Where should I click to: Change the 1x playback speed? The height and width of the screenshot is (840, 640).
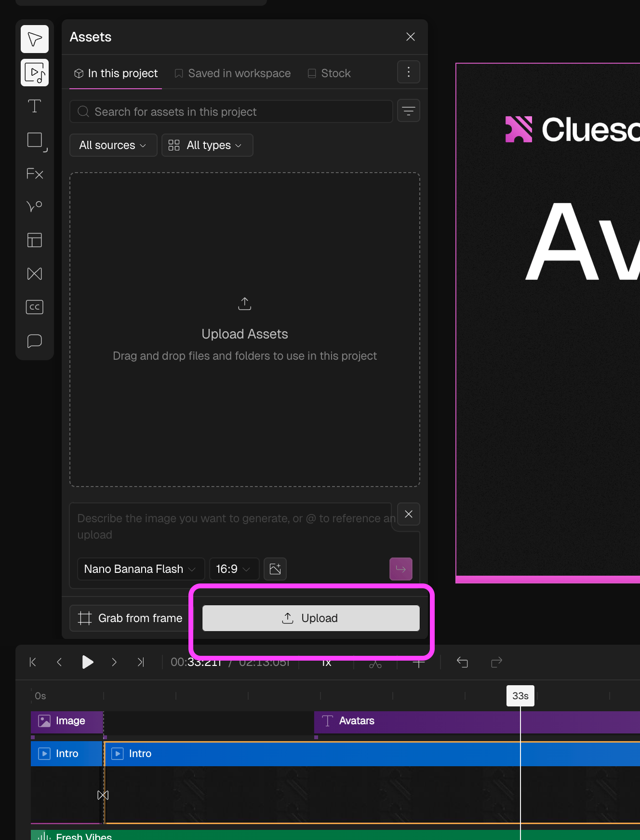(326, 663)
